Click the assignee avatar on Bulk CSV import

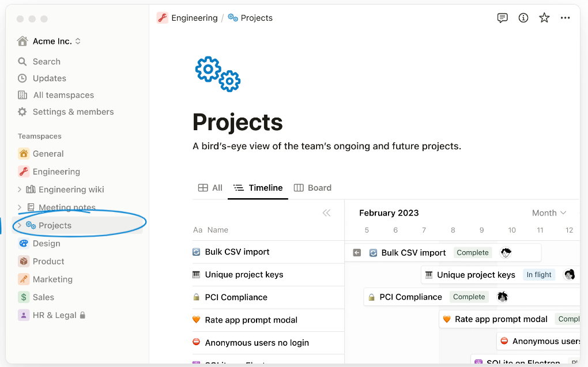(506, 252)
